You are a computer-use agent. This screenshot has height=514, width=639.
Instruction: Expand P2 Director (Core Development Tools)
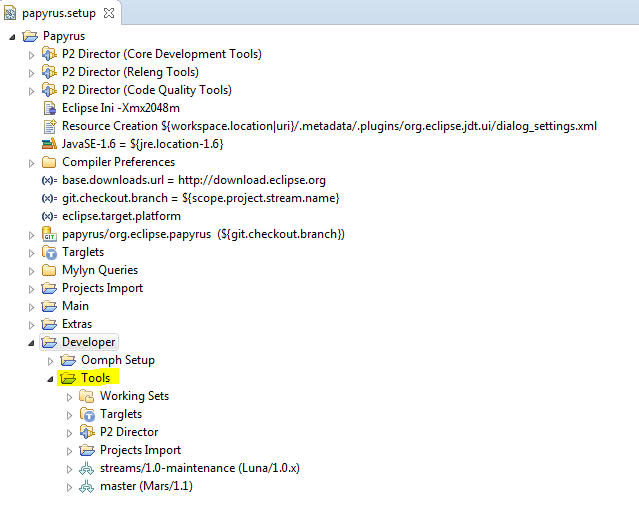31,55
